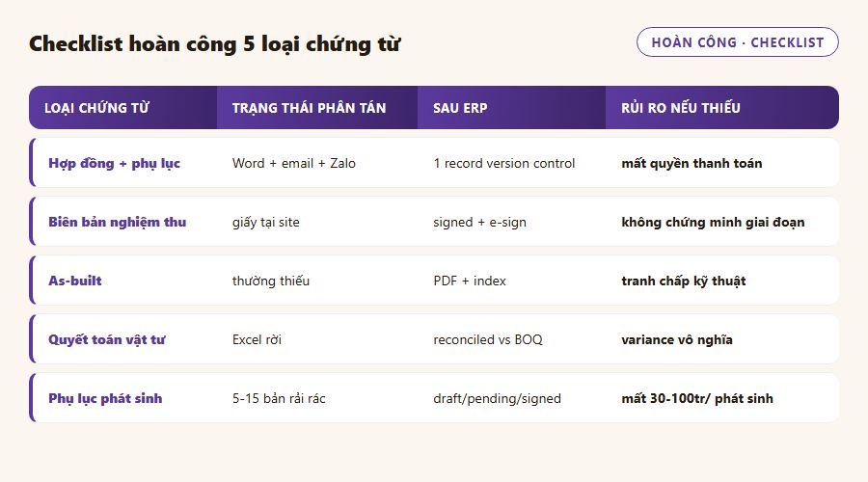The width and height of the screenshot is (868, 482).
Task: Click the slide title Checklist hoàn công
Action: point(215,43)
